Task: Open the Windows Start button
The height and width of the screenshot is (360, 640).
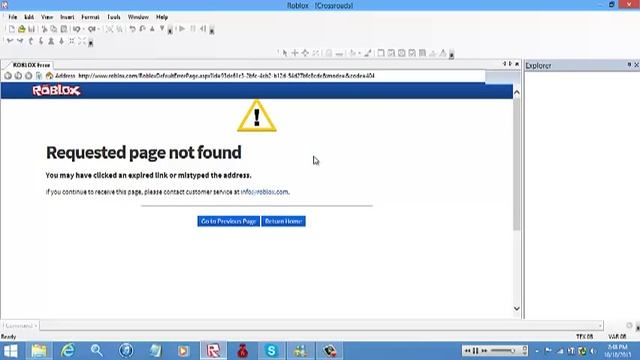Action: 10,351
